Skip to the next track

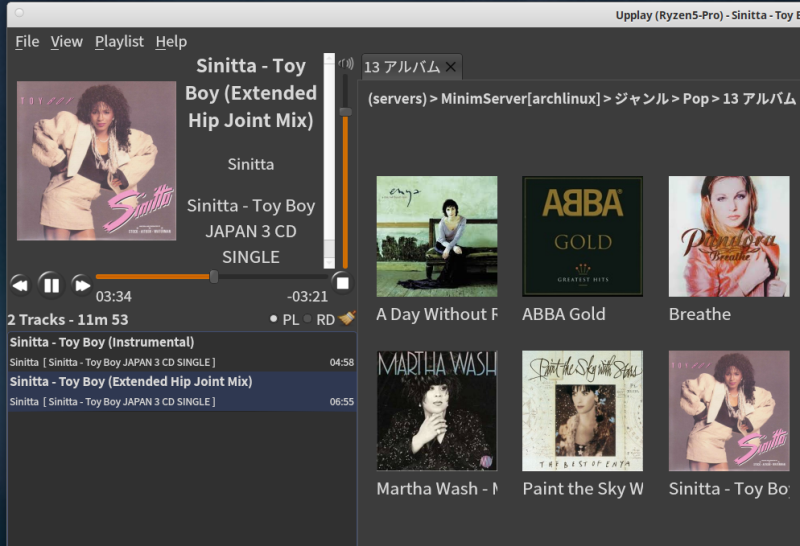click(82, 285)
